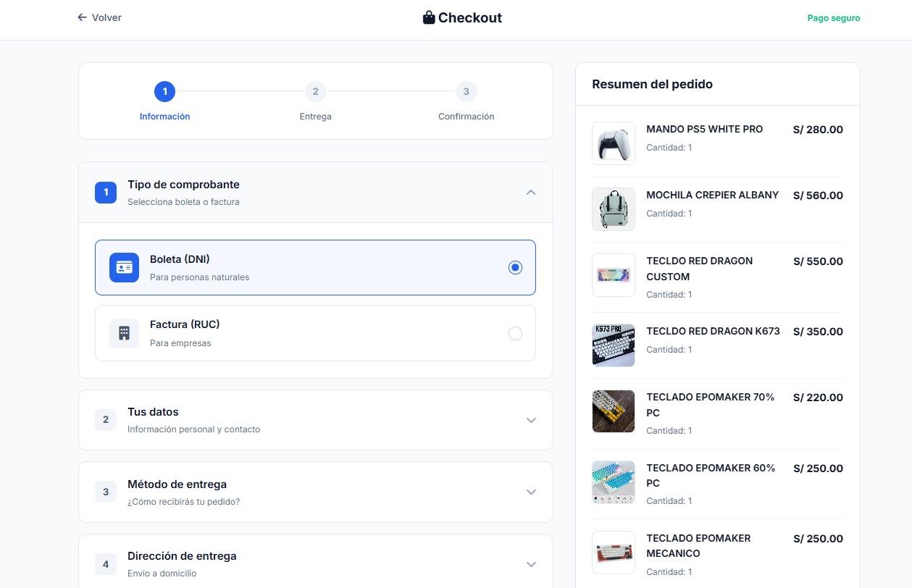Open the MANDO PS5 WHITE PRO thumbnail
The width and height of the screenshot is (912, 588).
614,143
